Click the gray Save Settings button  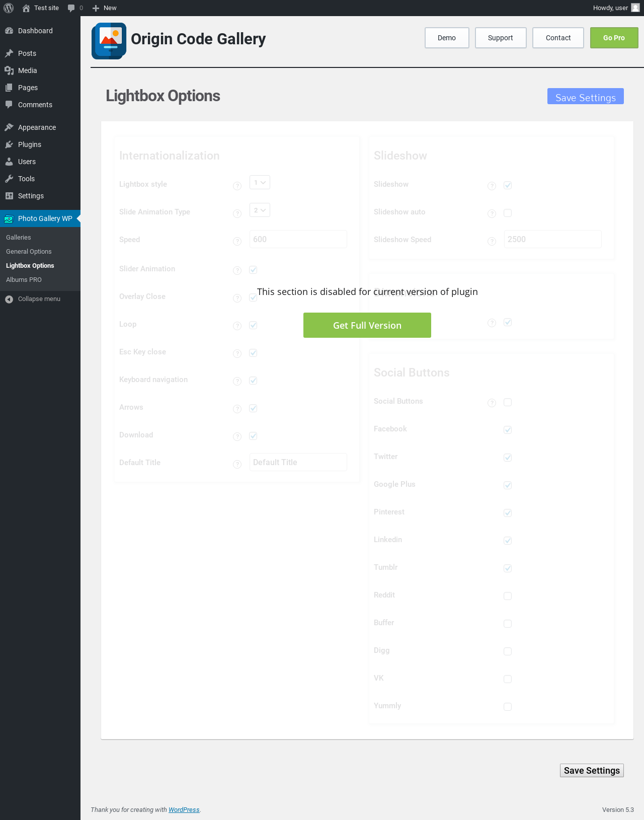[x=592, y=771]
